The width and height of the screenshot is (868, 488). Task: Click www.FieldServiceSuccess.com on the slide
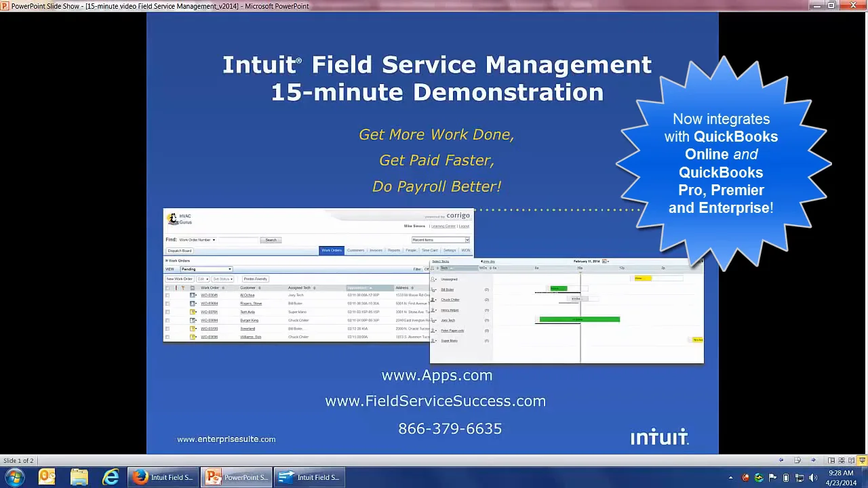(435, 401)
